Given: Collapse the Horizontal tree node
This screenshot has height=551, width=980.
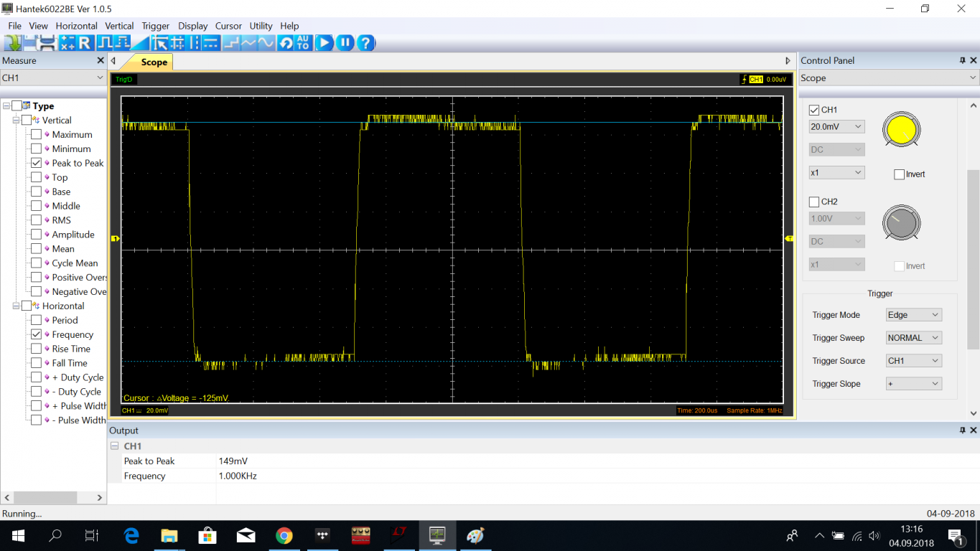Looking at the screenshot, I should (17, 306).
